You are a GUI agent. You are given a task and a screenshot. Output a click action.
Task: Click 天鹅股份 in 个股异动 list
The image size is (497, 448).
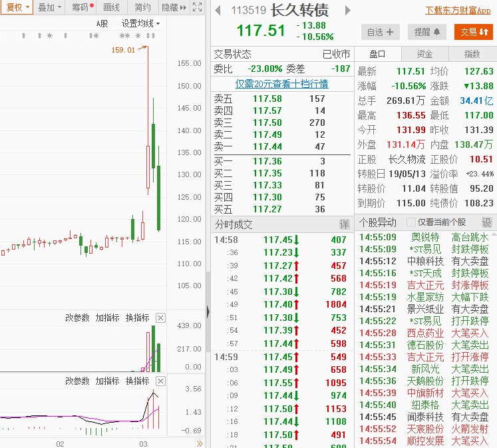pyautogui.click(x=425, y=381)
